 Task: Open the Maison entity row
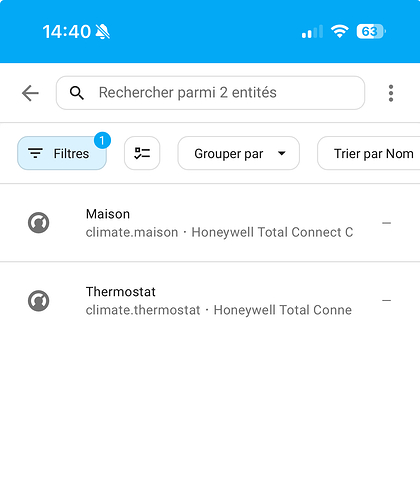(x=210, y=223)
